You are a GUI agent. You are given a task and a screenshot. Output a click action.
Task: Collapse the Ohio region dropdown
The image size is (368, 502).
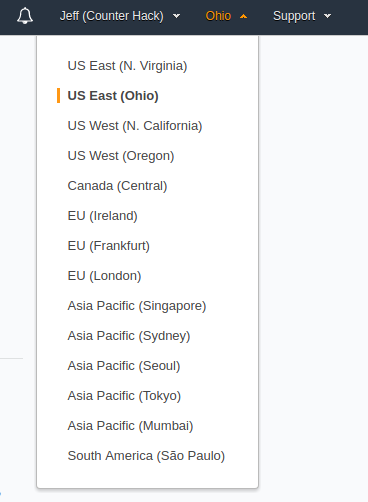(x=226, y=16)
